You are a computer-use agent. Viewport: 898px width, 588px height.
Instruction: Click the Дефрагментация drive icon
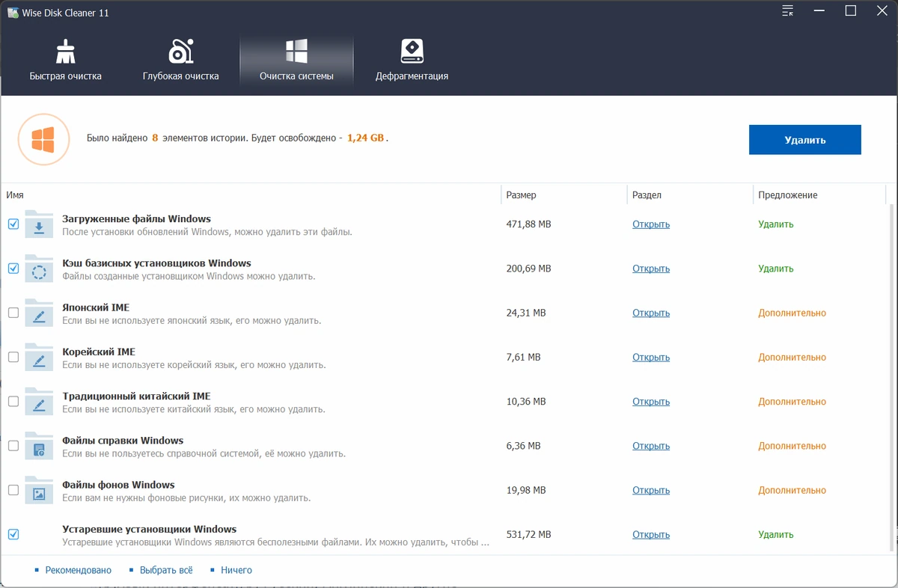coord(412,51)
